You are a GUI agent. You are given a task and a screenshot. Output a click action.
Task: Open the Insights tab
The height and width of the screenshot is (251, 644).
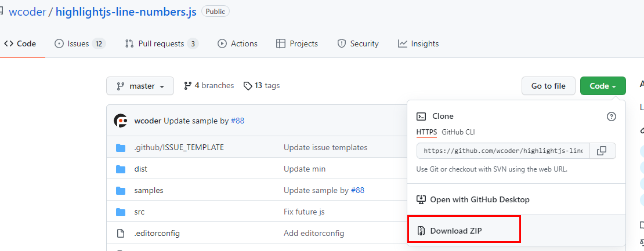(x=418, y=43)
